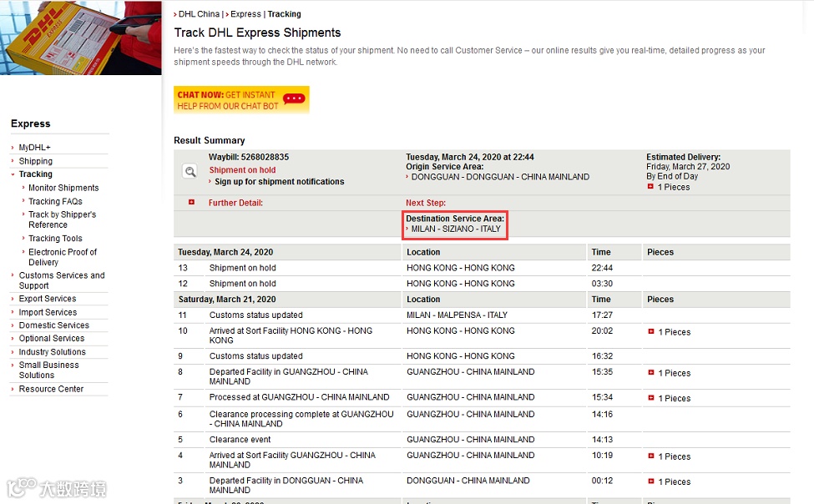Click 'Shipment on hold' in row 12

[x=242, y=284]
